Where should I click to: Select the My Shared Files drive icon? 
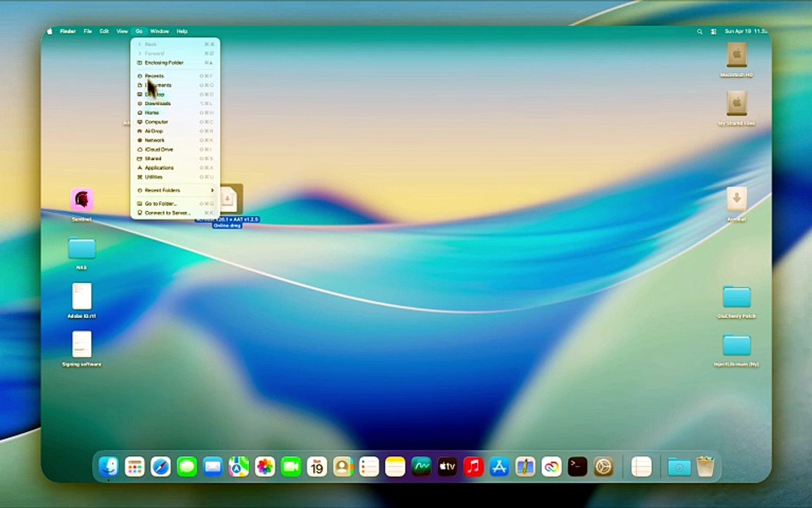click(737, 103)
